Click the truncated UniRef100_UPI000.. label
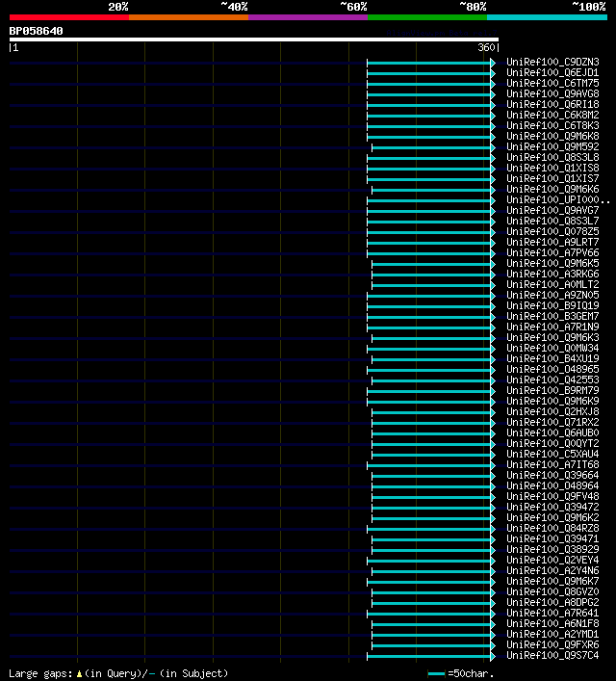 click(x=558, y=199)
